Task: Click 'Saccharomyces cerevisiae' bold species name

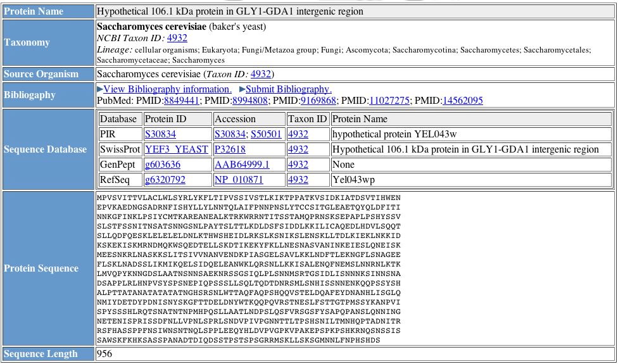Action: [x=151, y=27]
